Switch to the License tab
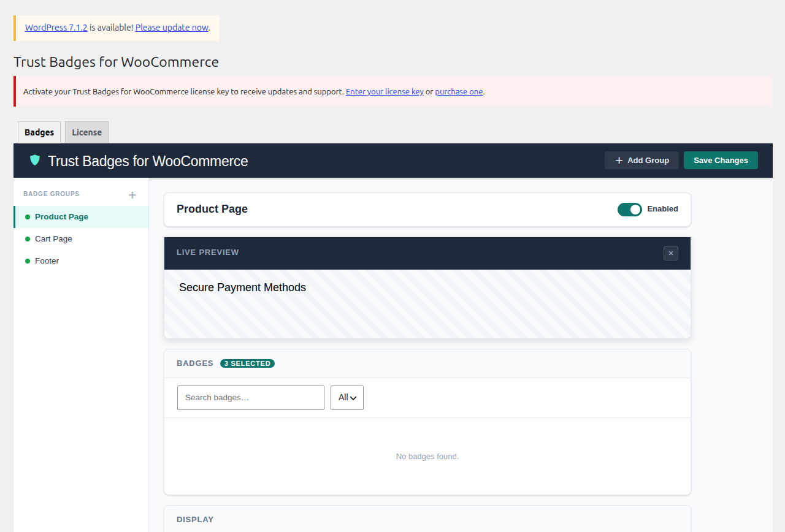Image resolution: width=785 pixels, height=532 pixels. pyautogui.click(x=86, y=132)
